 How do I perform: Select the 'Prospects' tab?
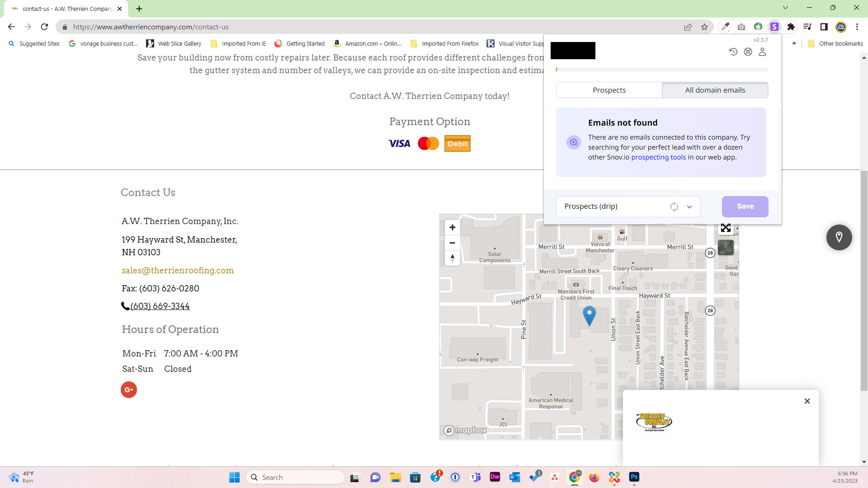coord(609,90)
